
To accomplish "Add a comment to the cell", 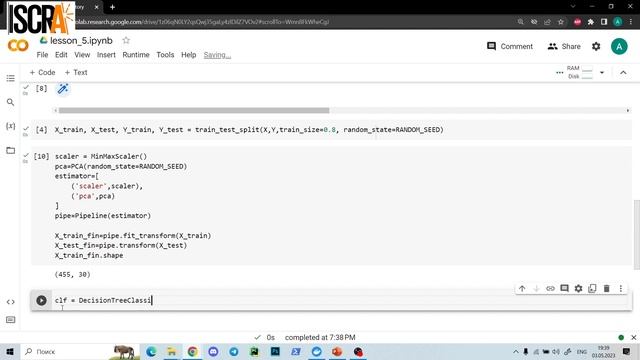I will (x=564, y=289).
